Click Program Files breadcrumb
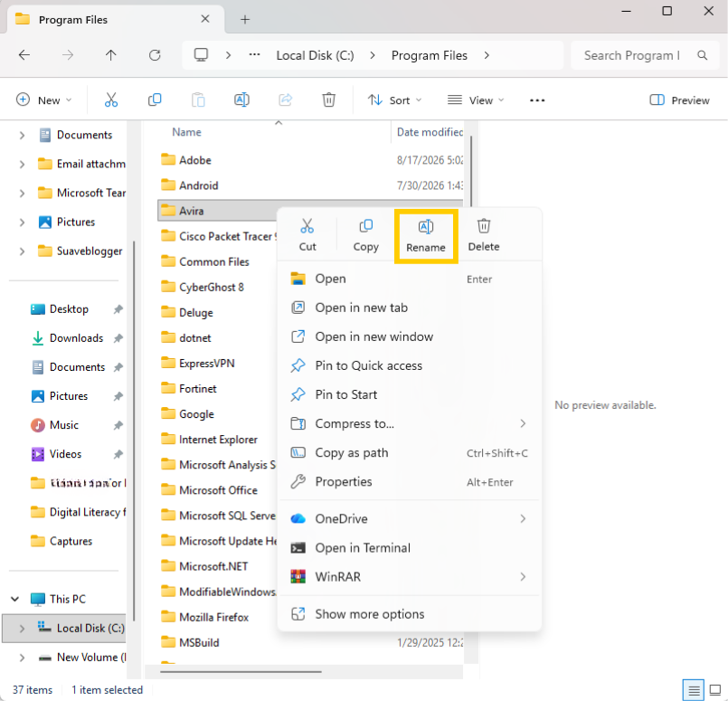 pyautogui.click(x=429, y=56)
